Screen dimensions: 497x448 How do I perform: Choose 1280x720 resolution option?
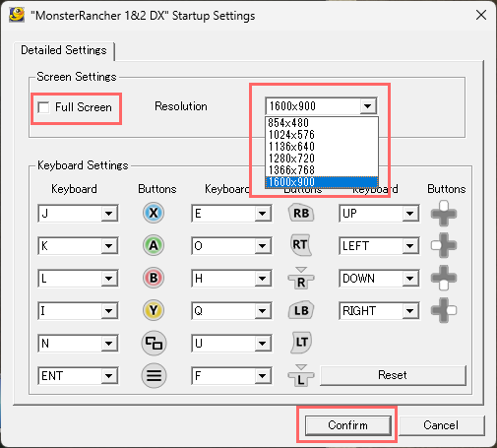pyautogui.click(x=322, y=159)
